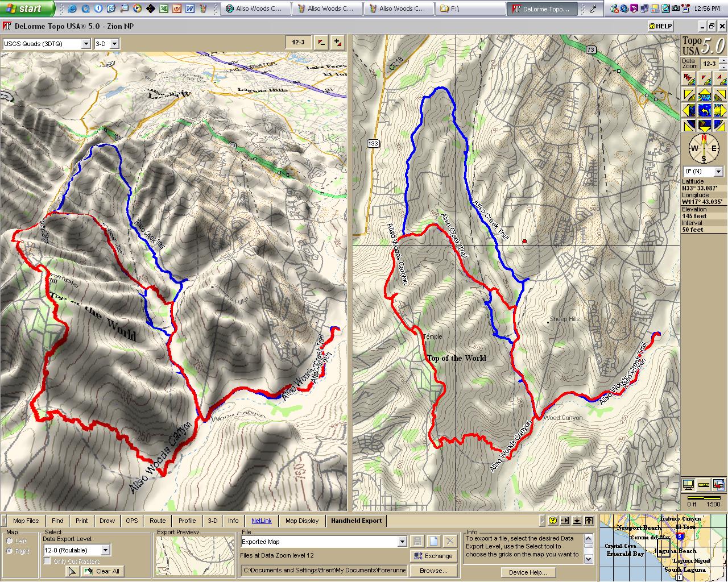Screen dimensions: 728x582
Task: Pan map northeast with arrow icon
Action: coord(720,95)
